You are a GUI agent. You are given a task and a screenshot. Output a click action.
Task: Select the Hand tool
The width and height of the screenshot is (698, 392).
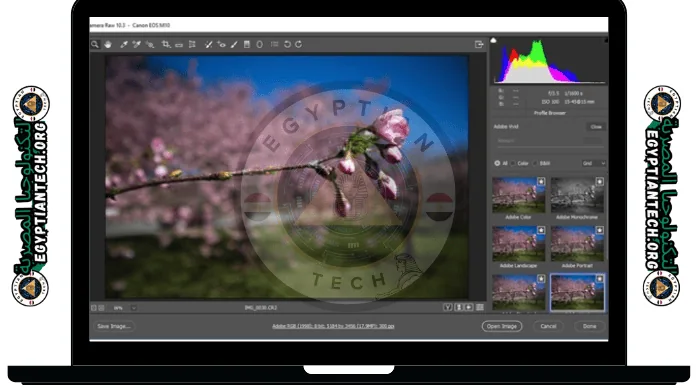(x=108, y=44)
